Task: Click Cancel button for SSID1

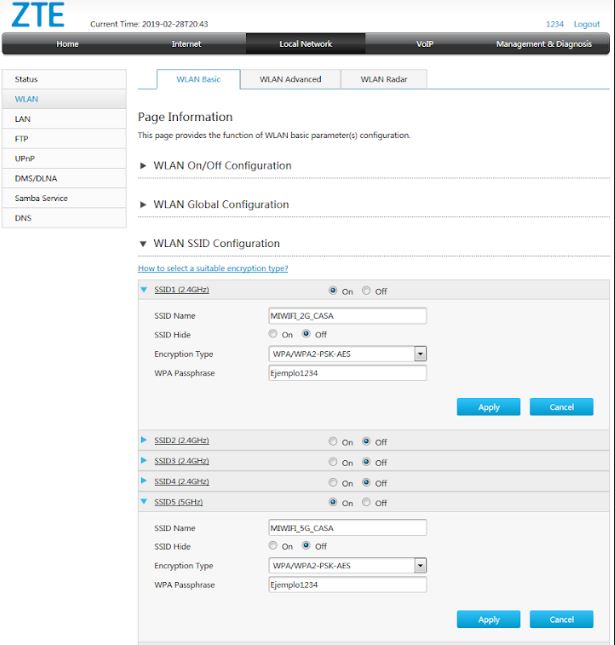Action: 562,407
